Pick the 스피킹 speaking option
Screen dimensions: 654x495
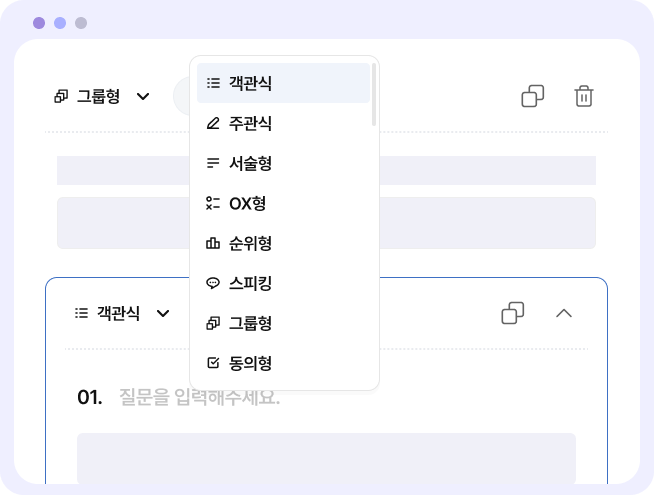click(283, 283)
